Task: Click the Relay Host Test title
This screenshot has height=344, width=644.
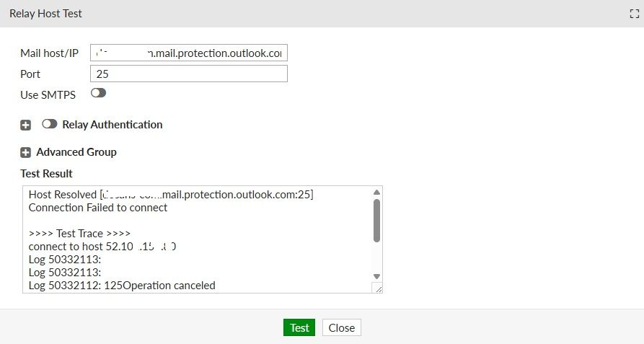Action: tap(45, 14)
